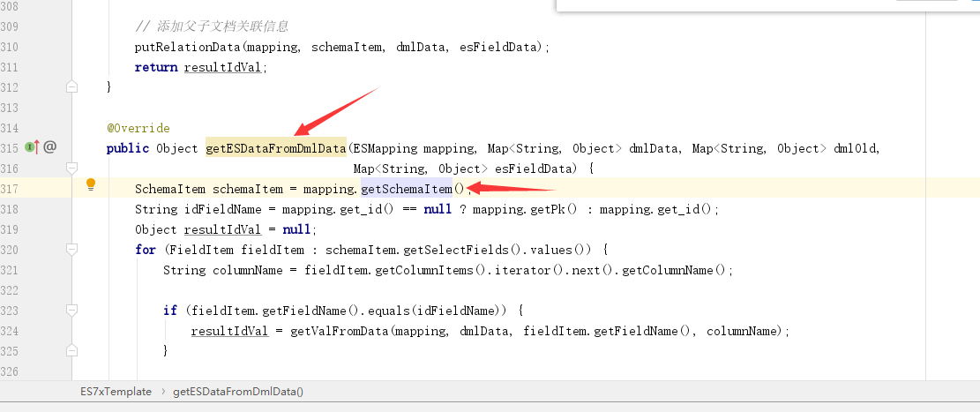Click the public keyword on line 315
The image size is (980, 412).
coord(128,148)
